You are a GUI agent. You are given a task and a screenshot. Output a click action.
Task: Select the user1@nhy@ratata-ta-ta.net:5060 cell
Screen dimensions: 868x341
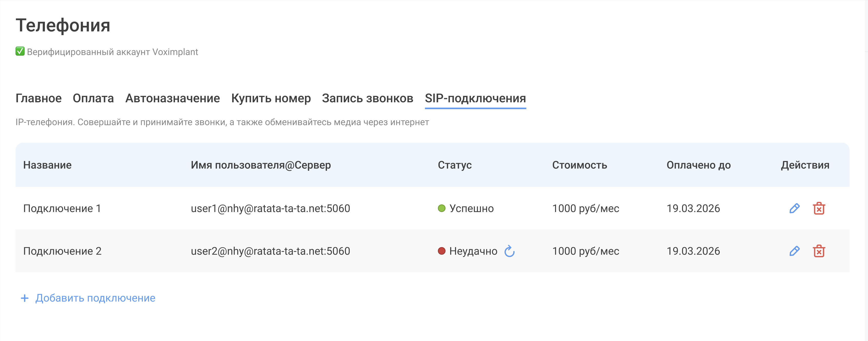(x=270, y=208)
